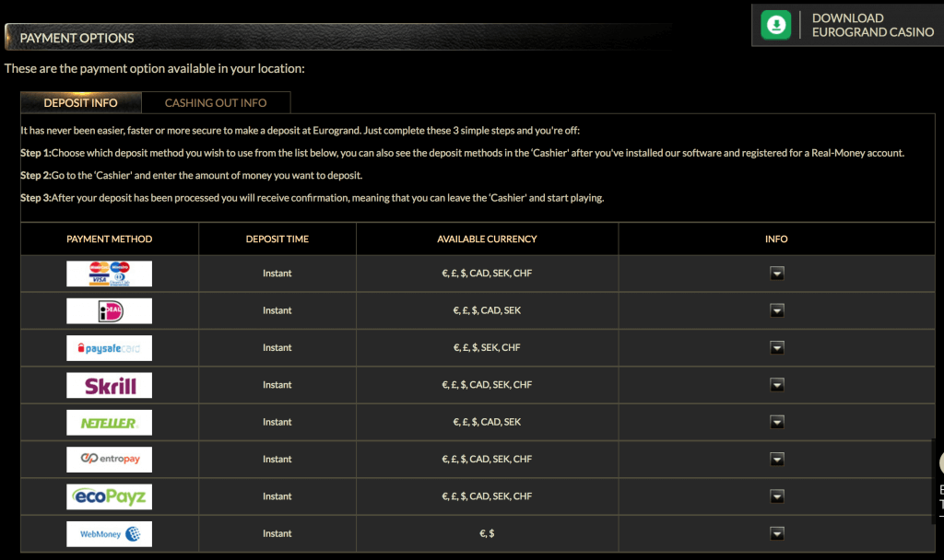Switch to the Cashing Out Info tab
This screenshot has height=560, width=944.
(x=216, y=103)
